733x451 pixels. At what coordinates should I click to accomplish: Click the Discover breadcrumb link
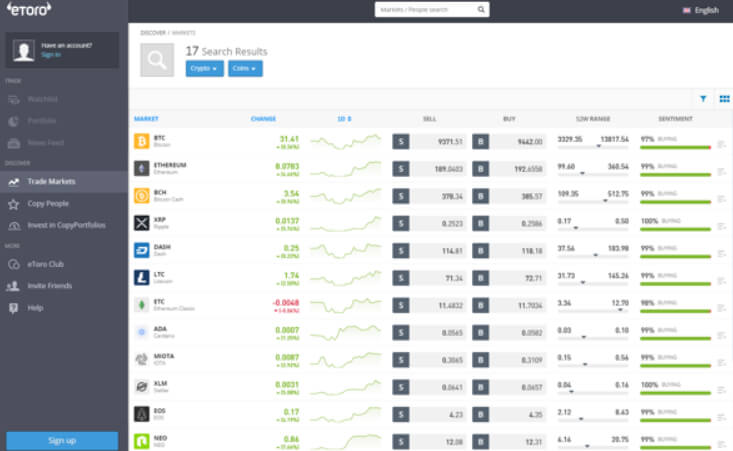pyautogui.click(x=153, y=33)
